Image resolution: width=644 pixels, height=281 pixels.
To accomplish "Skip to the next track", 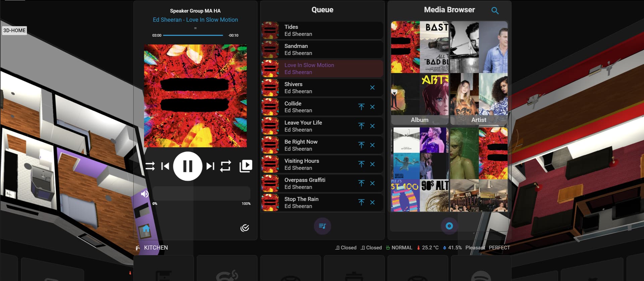I will coord(210,166).
